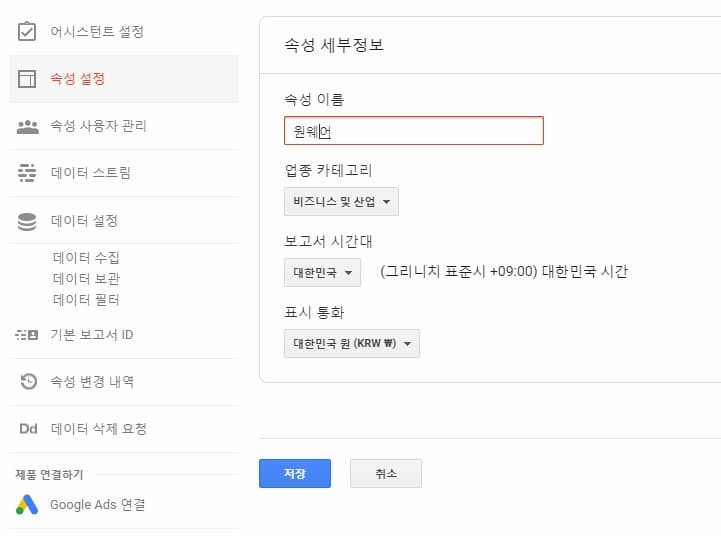Click the blue 저장 button

pyautogui.click(x=295, y=473)
